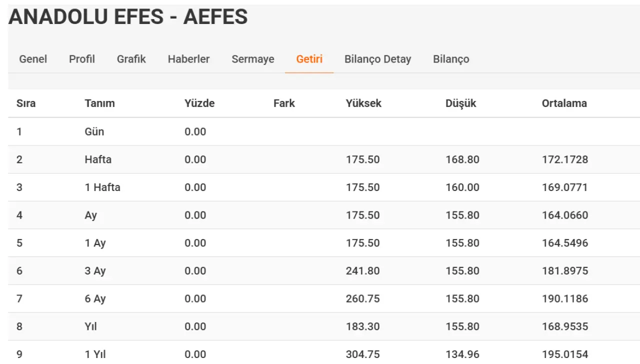Click the Düşük column header
This screenshot has width=640, height=364.
[x=461, y=103]
